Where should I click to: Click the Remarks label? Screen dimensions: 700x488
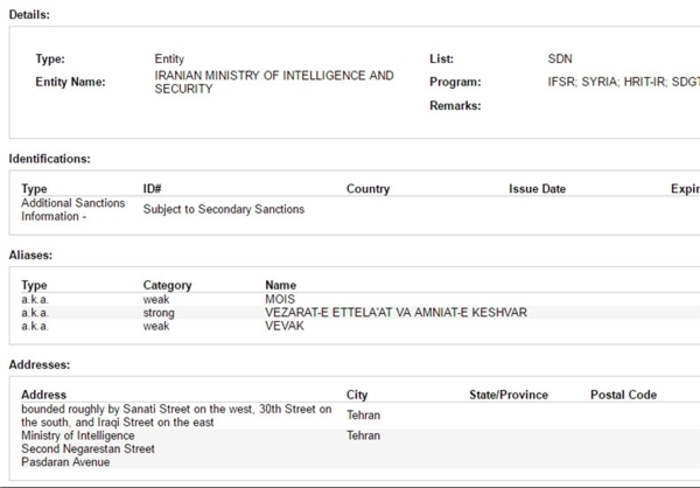[455, 105]
